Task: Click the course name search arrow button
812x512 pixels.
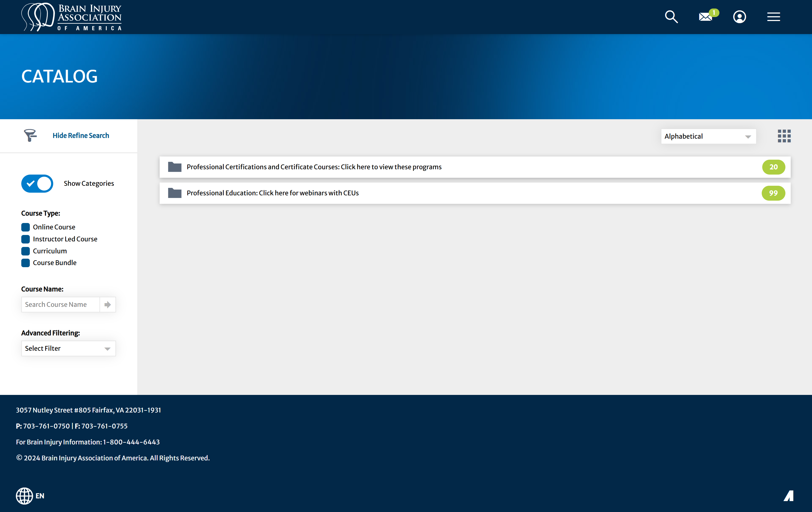Action: [x=107, y=305]
